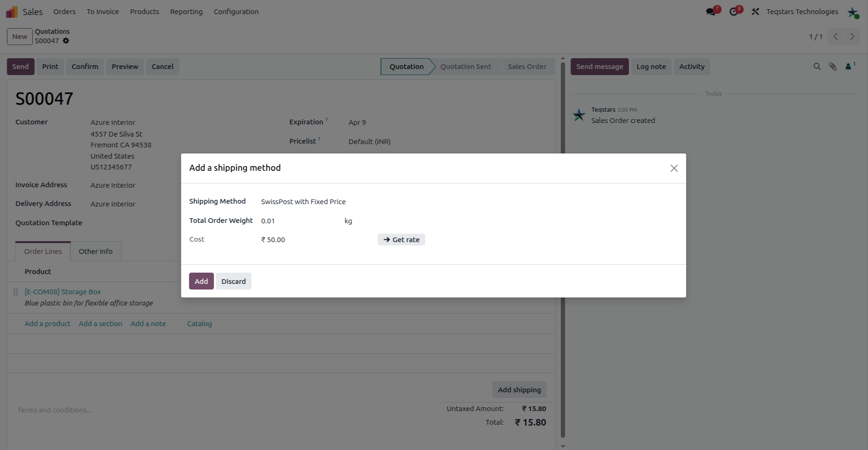Screen dimensions: 868x450
Task: Go to next record arrow
Action: (x=852, y=37)
